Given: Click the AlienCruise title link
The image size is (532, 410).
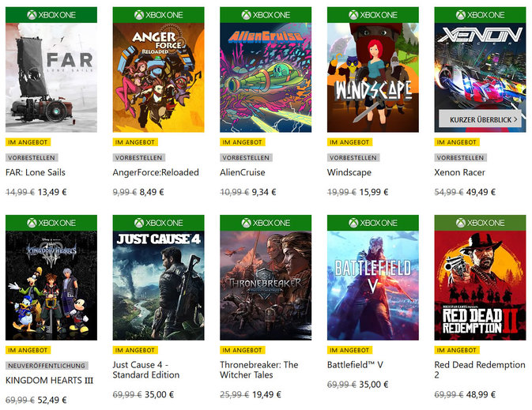Looking at the screenshot, I should 243,172.
